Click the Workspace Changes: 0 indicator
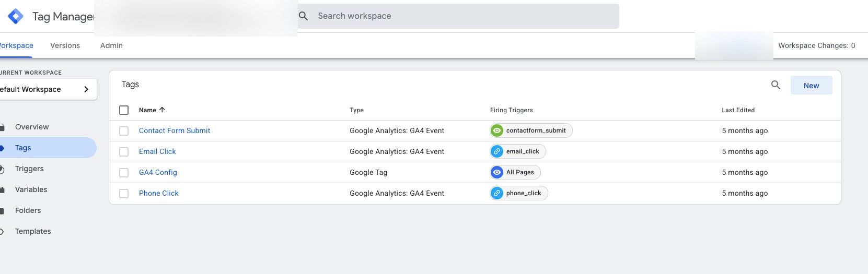Image resolution: width=868 pixels, height=274 pixels. tap(817, 45)
